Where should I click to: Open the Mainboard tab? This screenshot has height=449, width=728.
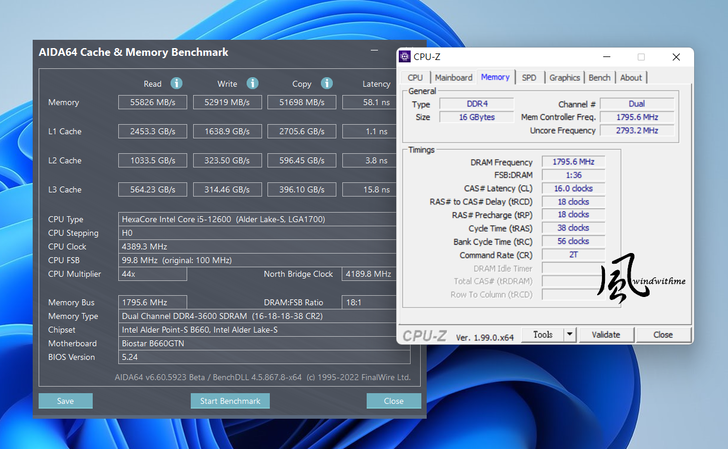(453, 77)
